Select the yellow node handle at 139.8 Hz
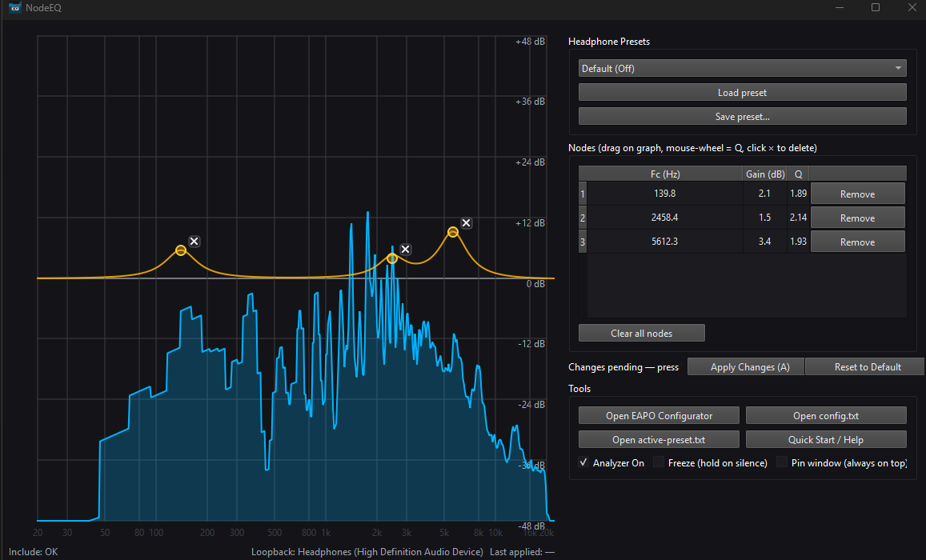 click(181, 250)
